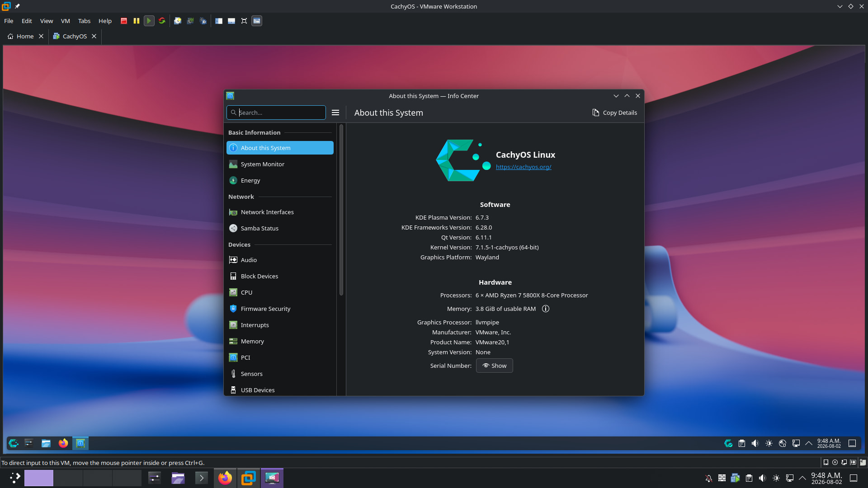Open System Settings from the VM taskbar
Viewport: 868px width, 488px height.
[29, 443]
